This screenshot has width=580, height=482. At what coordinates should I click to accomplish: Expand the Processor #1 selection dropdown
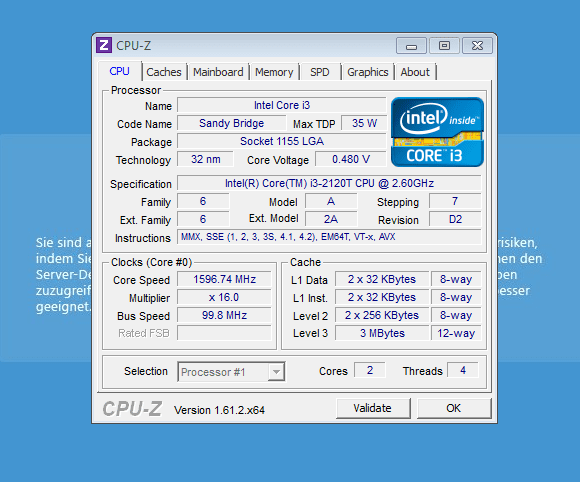click(x=276, y=372)
